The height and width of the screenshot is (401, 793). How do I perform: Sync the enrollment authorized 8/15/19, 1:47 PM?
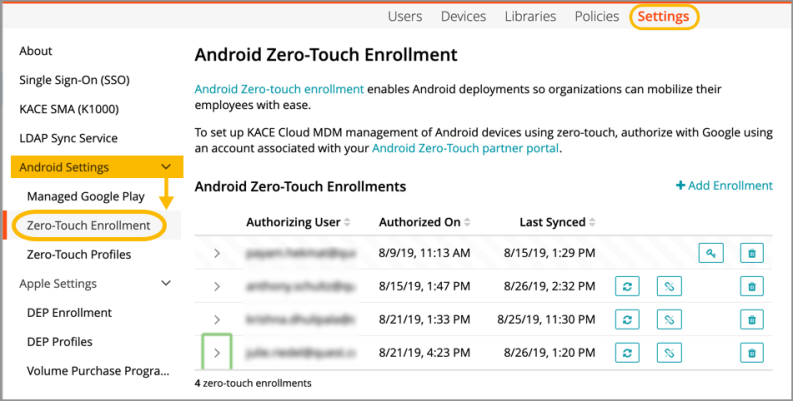click(x=626, y=287)
